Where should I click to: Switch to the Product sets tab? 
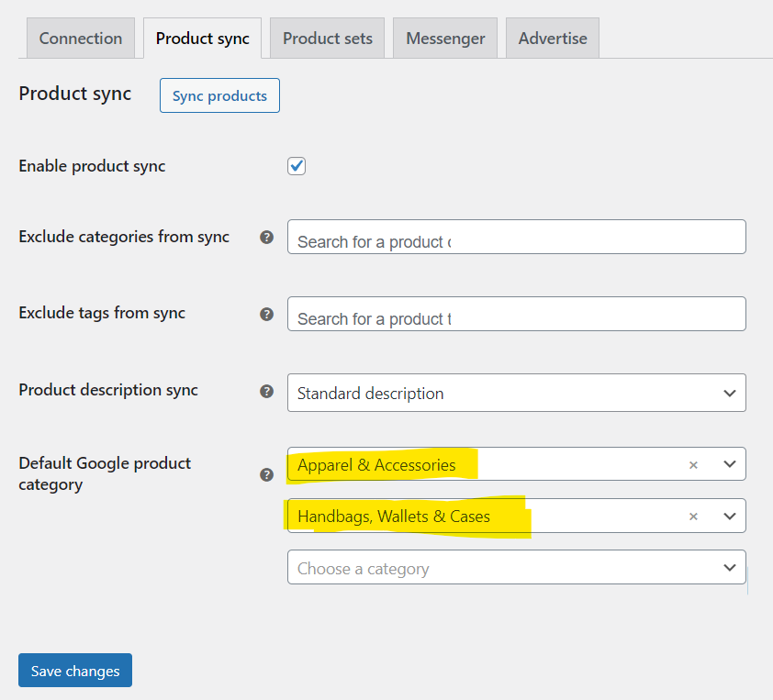click(x=328, y=39)
